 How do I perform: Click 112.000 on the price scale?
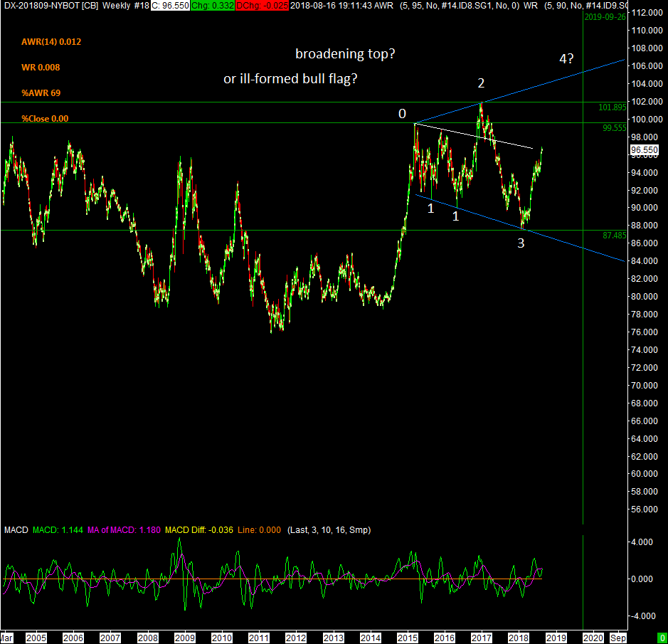tap(647, 13)
